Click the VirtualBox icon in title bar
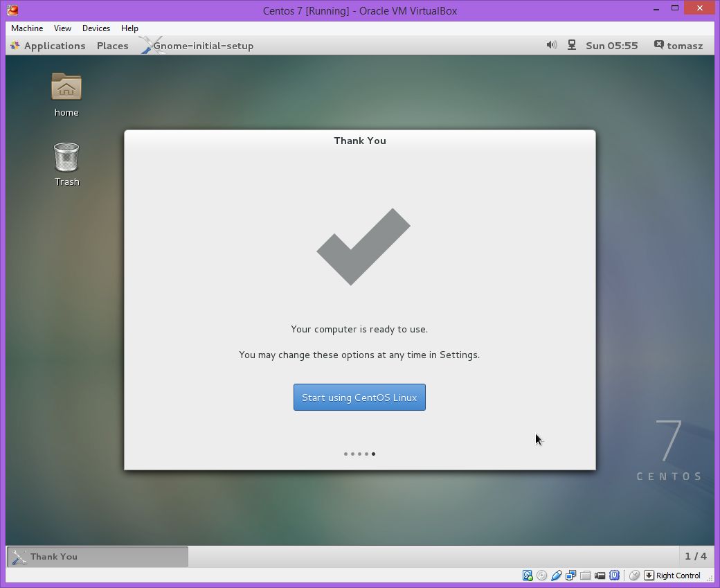Screen dimensions: 720x588 (13, 10)
